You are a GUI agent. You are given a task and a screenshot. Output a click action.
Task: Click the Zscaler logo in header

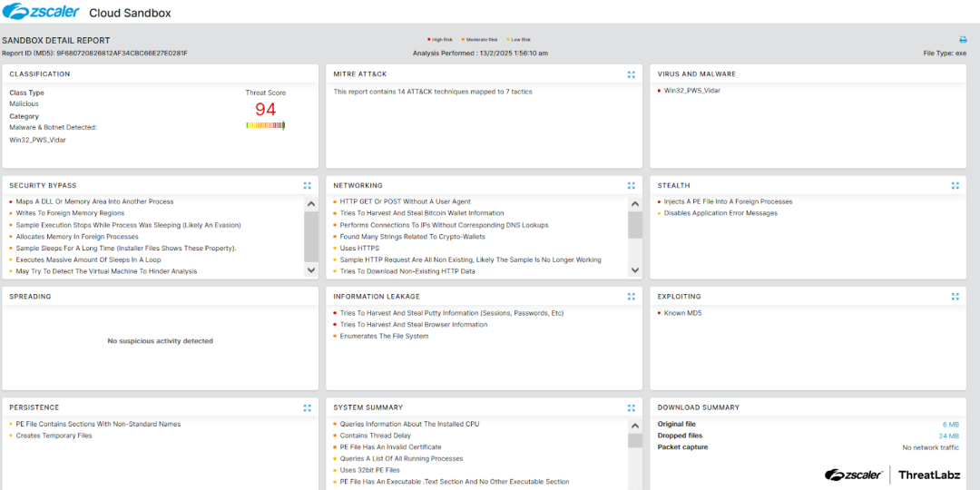40,13
